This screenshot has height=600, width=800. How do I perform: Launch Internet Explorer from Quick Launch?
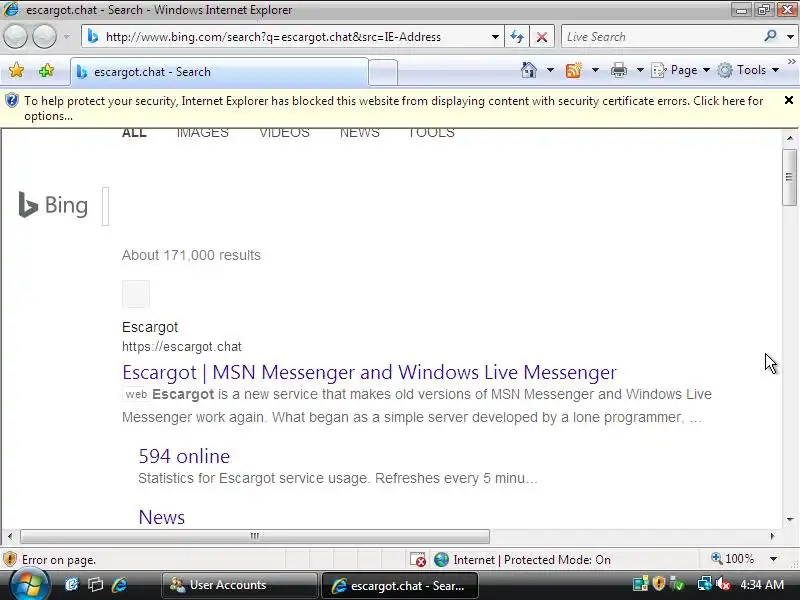(119, 585)
